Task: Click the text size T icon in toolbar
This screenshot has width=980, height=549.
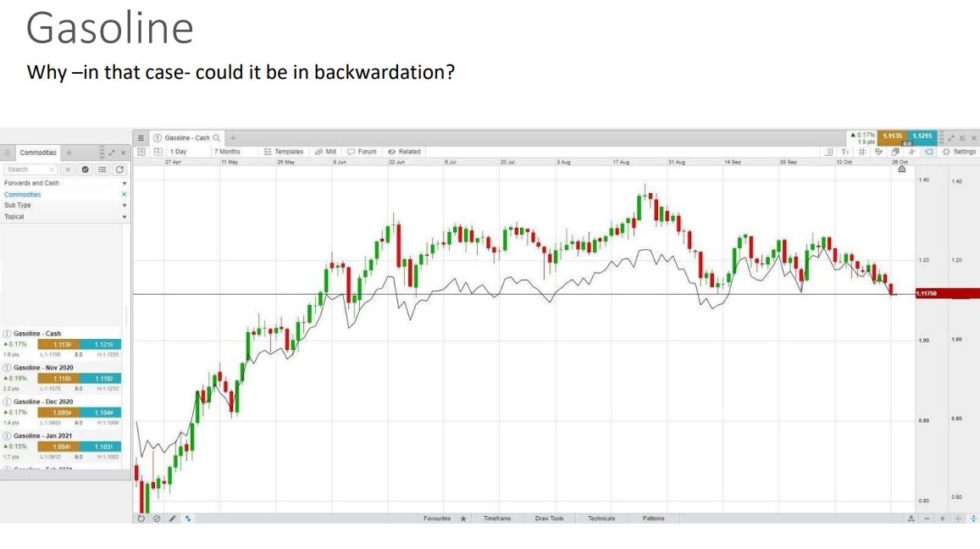Action: point(844,152)
